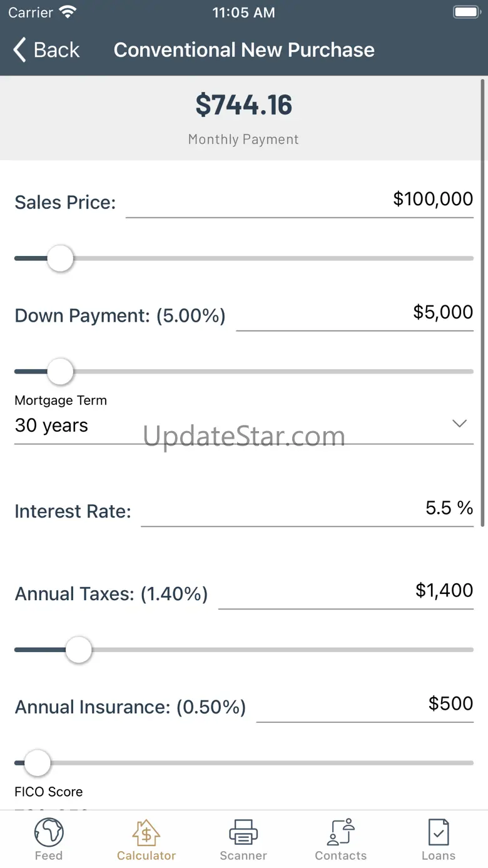Select the Calculator house icon

(x=146, y=833)
